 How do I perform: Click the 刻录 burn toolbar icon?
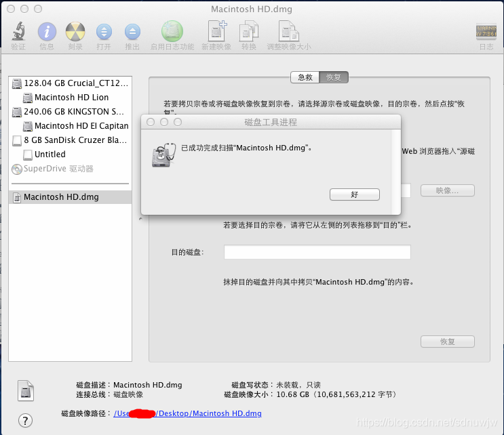pyautogui.click(x=75, y=31)
